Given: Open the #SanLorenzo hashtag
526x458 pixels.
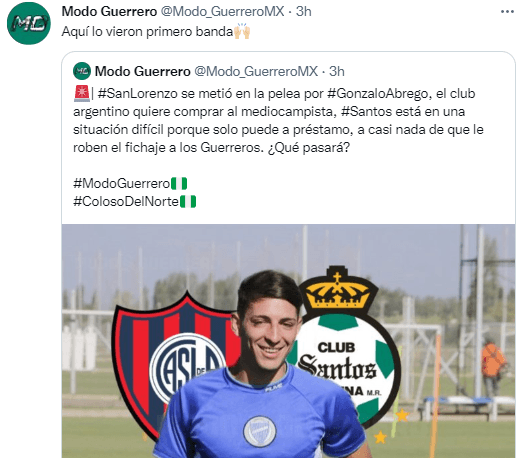Looking at the screenshot, I should (138, 93).
